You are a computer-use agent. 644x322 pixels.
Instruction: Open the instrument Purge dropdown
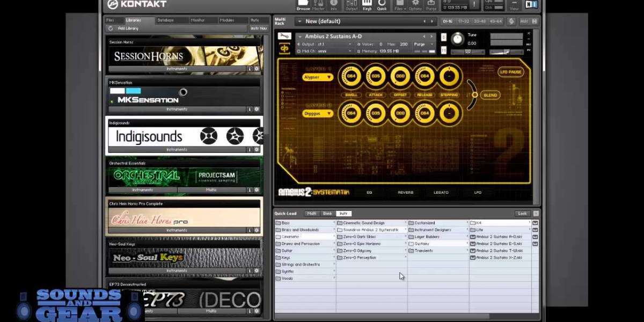(422, 44)
